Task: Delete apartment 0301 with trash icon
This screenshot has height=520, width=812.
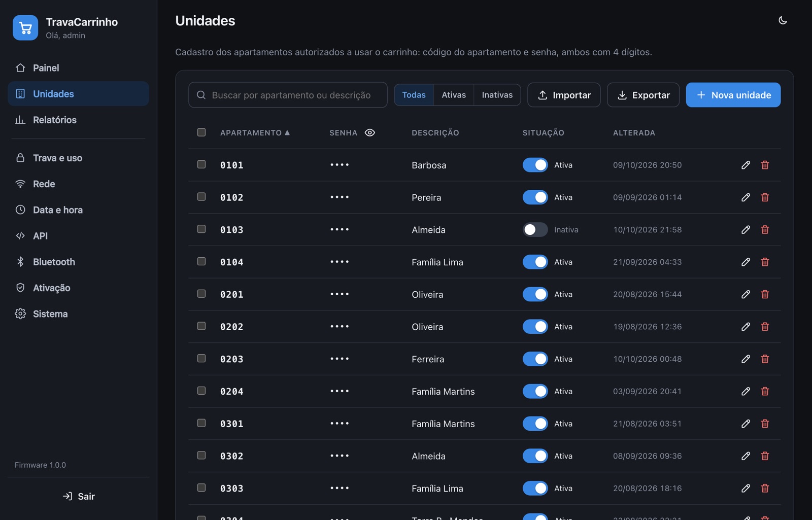Action: tap(765, 424)
